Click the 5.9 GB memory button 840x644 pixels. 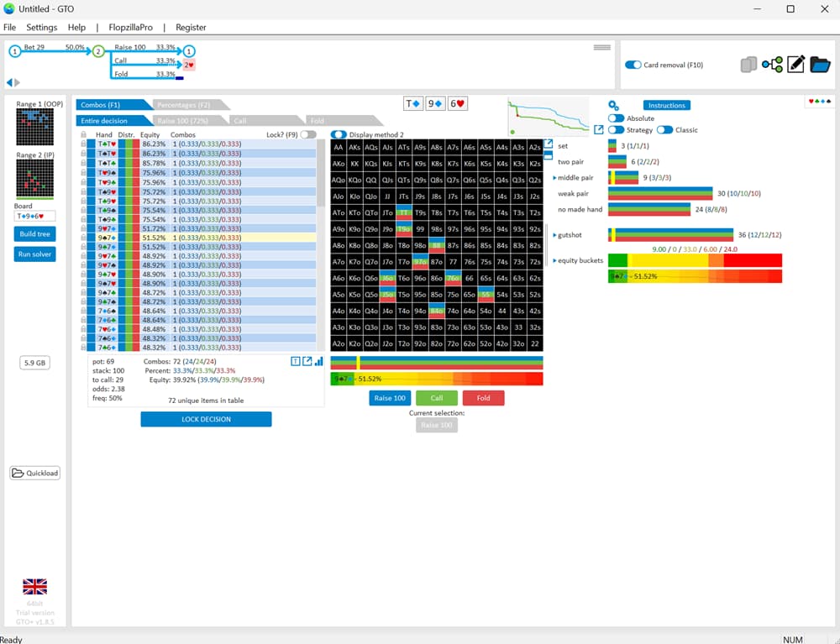point(34,363)
